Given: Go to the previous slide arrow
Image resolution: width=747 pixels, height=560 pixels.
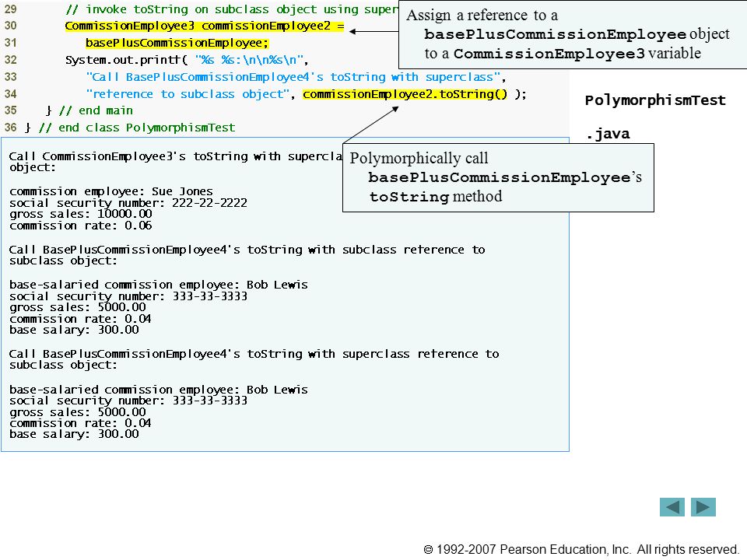Looking at the screenshot, I should pyautogui.click(x=672, y=507).
